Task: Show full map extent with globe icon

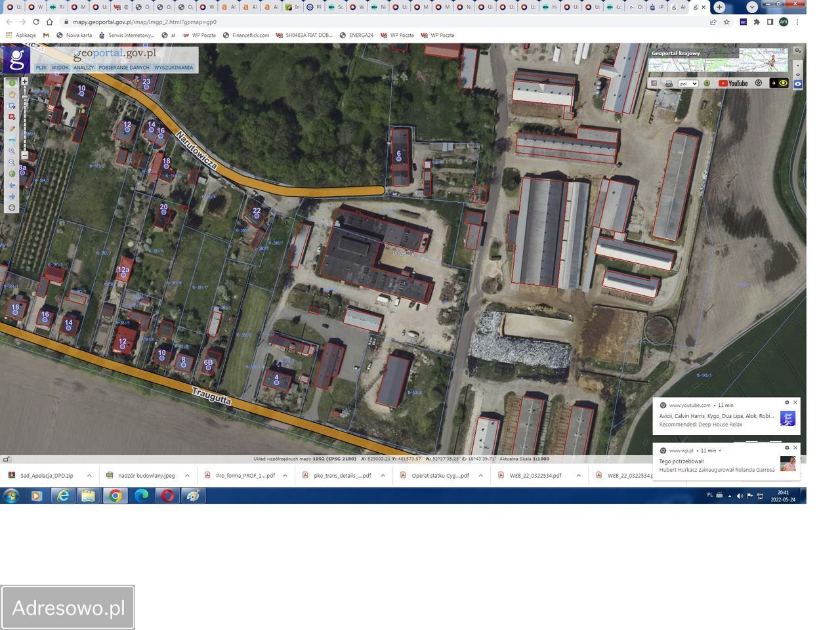Action: (12, 174)
